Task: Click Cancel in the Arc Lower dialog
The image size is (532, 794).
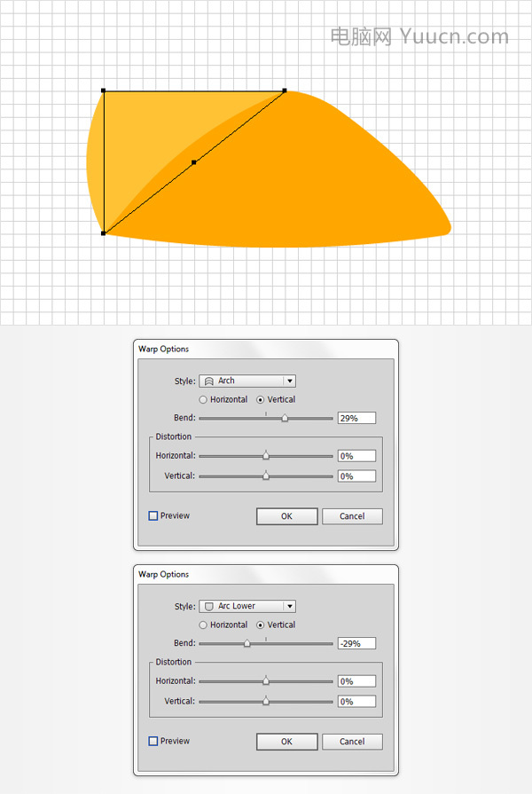Action: (352, 742)
